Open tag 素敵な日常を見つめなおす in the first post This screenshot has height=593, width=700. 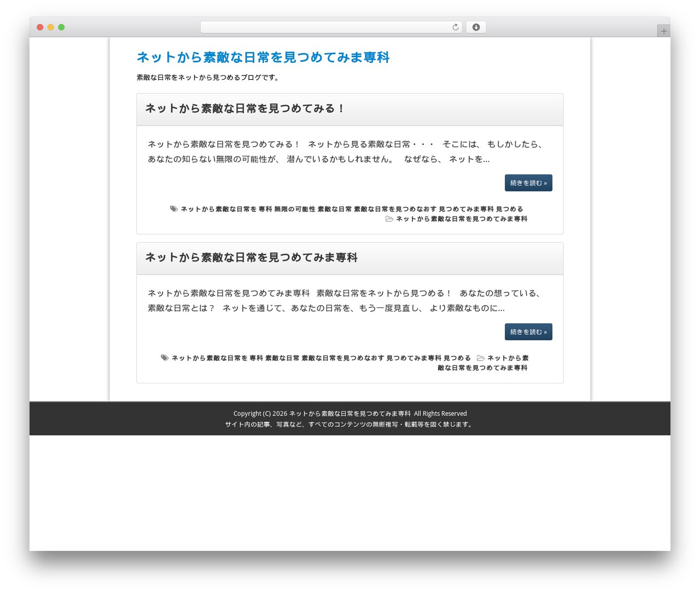click(395, 209)
